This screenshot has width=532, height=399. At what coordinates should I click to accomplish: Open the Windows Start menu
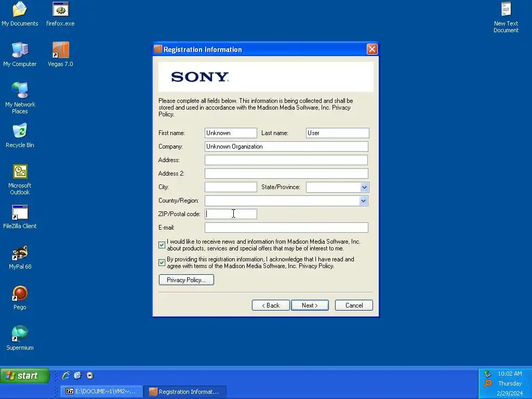coord(24,376)
